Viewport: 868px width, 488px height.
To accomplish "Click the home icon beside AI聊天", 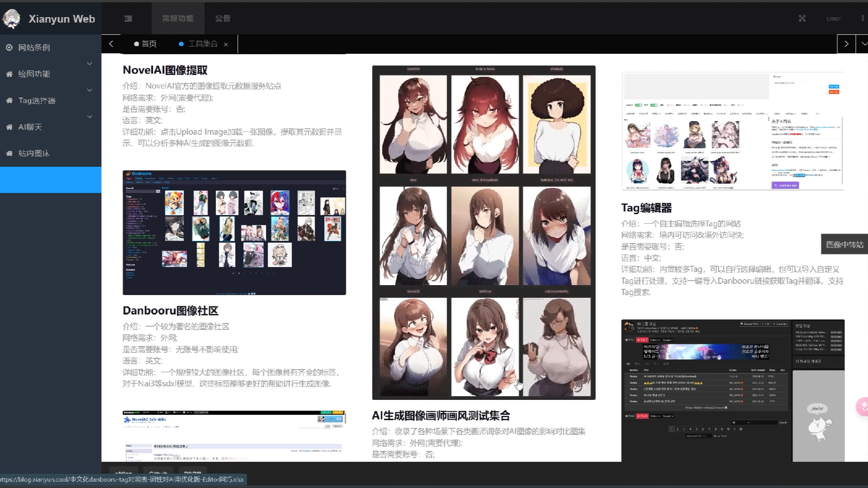I will click(x=9, y=127).
